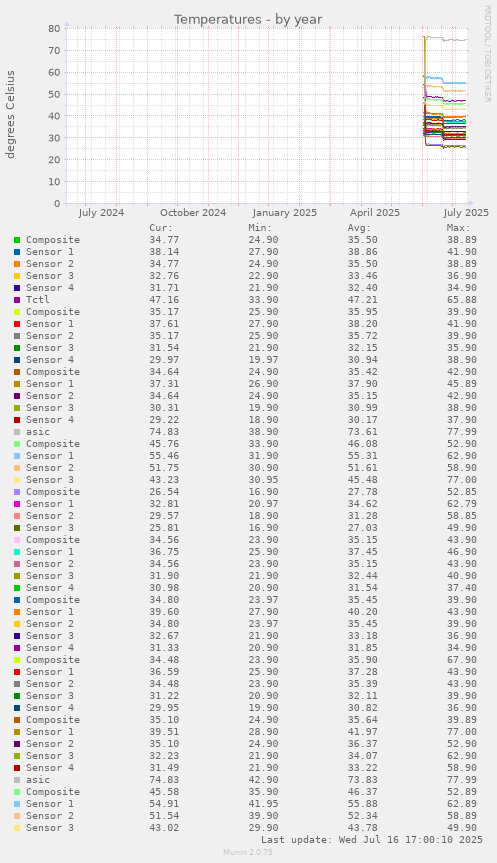
Task: Click the gray swatch of asic row averaging 73.61
Action: tap(17, 432)
